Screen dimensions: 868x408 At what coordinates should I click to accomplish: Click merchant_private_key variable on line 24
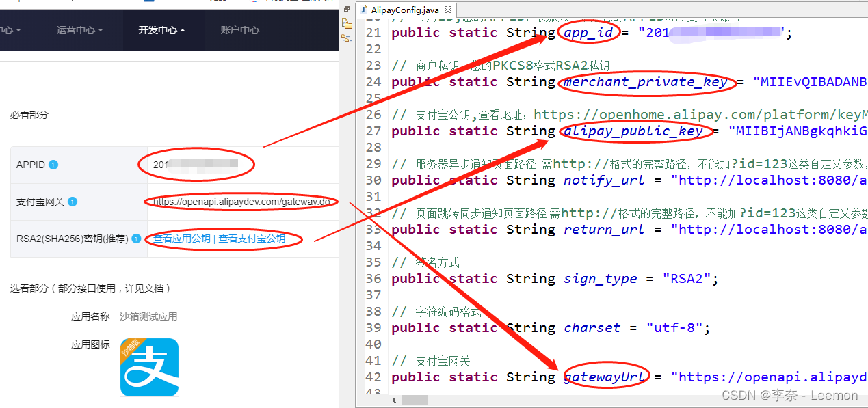tap(646, 82)
